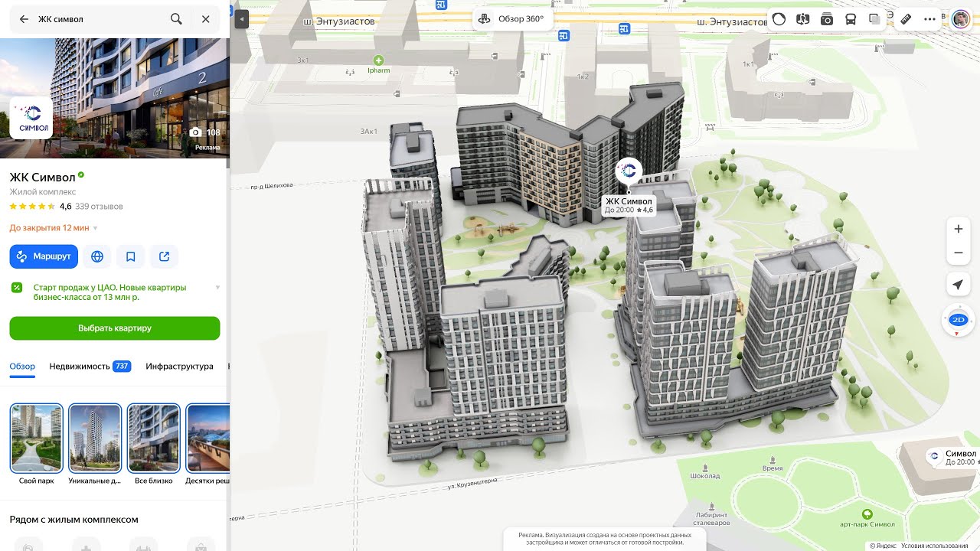Viewport: 980px width, 551px height.
Task: Click the green verified badge near title
Action: [81, 175]
